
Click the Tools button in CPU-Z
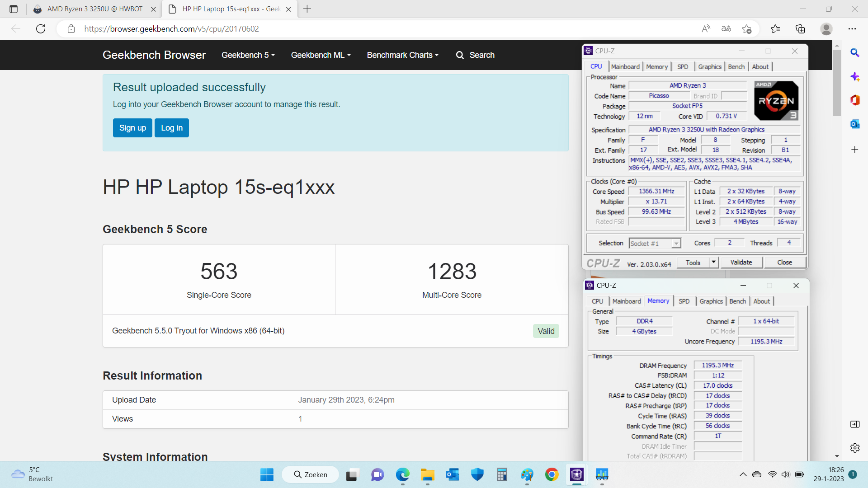pos(693,262)
